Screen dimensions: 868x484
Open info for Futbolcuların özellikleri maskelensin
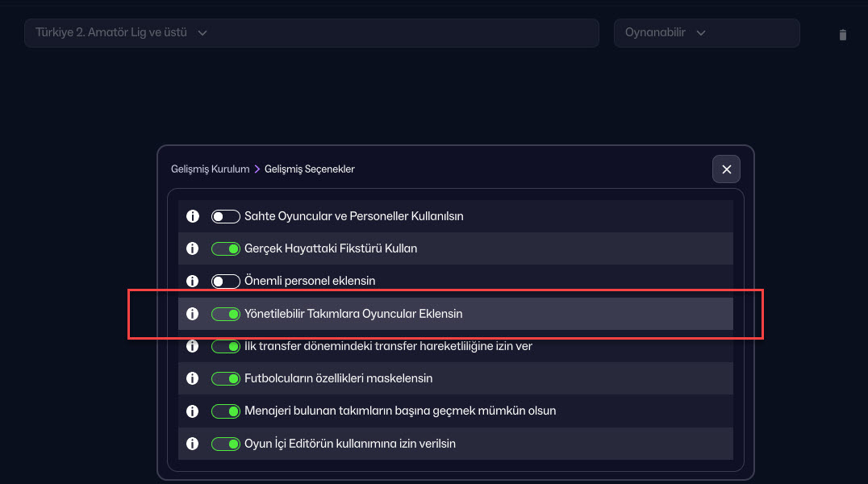pyautogui.click(x=192, y=378)
